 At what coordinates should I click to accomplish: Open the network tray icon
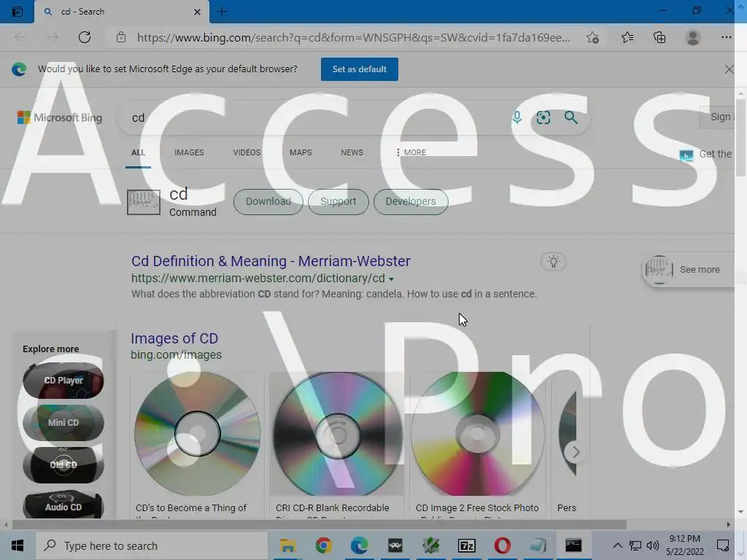(x=635, y=545)
